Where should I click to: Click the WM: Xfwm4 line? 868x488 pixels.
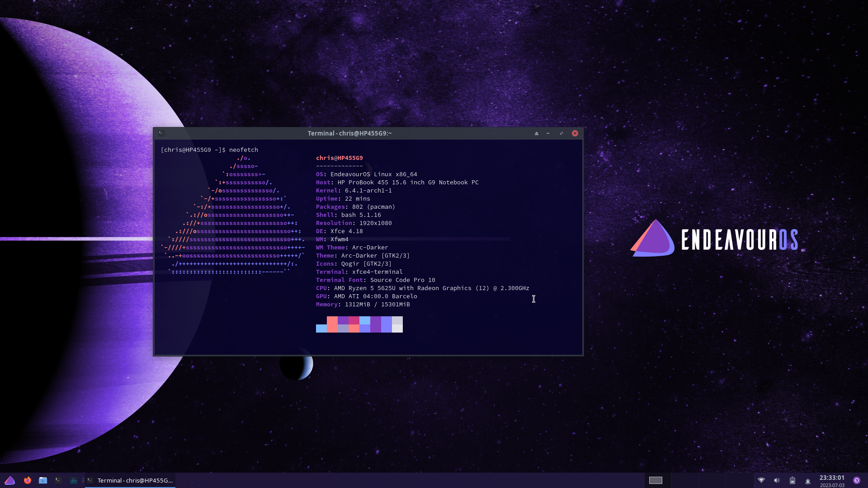(x=332, y=239)
